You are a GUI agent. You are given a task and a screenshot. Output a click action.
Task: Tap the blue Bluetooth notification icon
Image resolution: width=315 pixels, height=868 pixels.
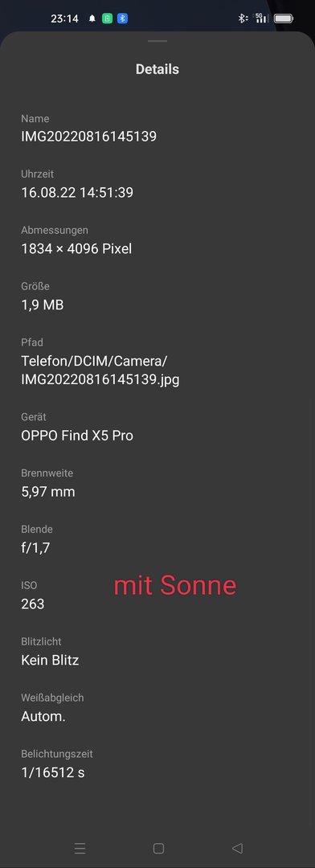click(x=122, y=18)
